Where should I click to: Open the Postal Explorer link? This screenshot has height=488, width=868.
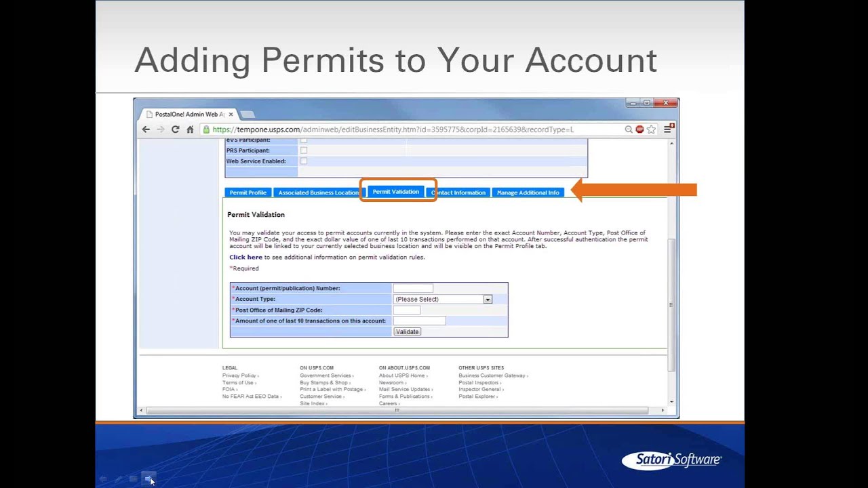(x=478, y=396)
